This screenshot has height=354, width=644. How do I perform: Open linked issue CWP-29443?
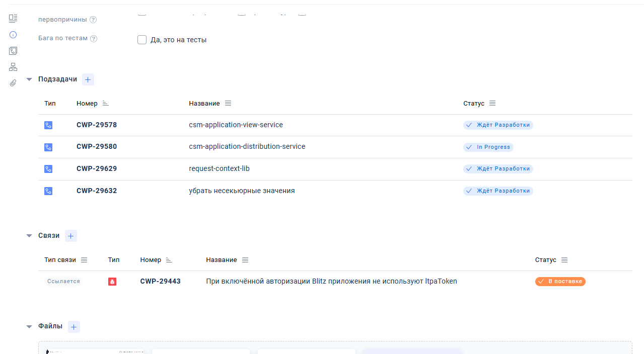point(160,282)
